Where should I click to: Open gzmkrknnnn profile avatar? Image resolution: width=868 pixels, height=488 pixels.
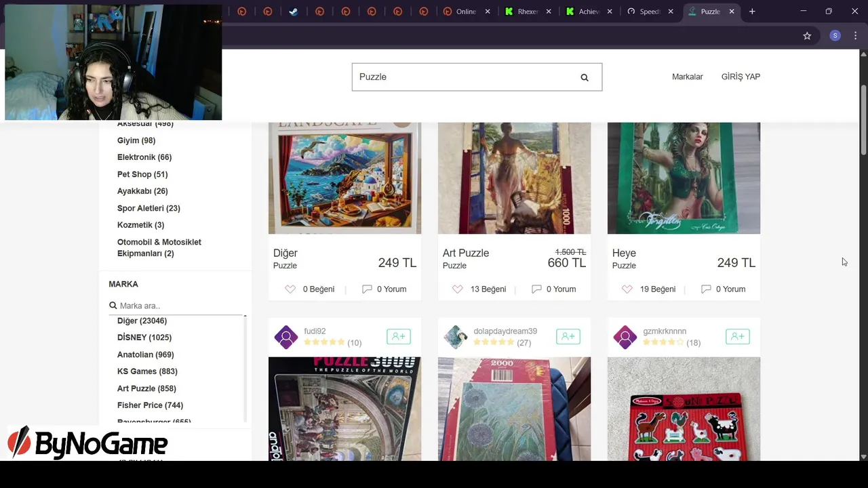[625, 337]
